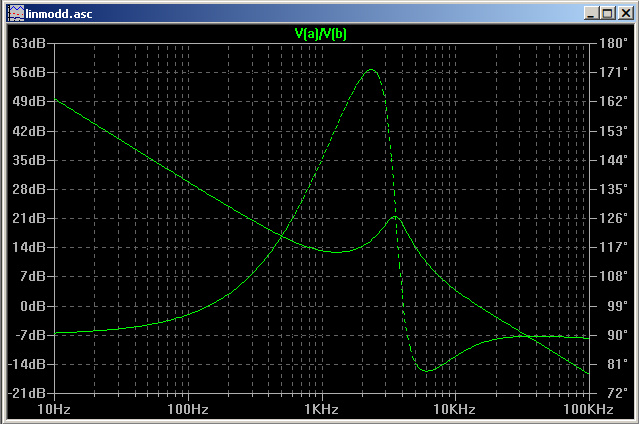Click the 28dB magnitude axis label
The height and width of the screenshot is (424, 639).
[29, 189]
